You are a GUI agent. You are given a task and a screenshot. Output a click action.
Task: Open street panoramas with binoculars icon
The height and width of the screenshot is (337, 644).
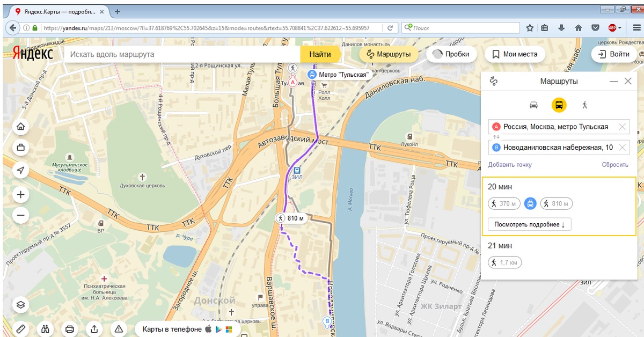pyautogui.click(x=46, y=328)
